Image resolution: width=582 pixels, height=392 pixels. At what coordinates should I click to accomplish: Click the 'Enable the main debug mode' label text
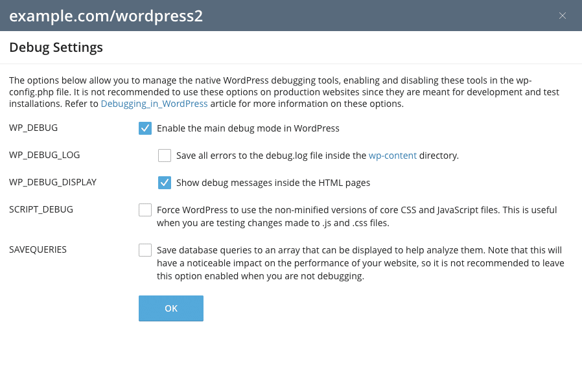pos(248,128)
